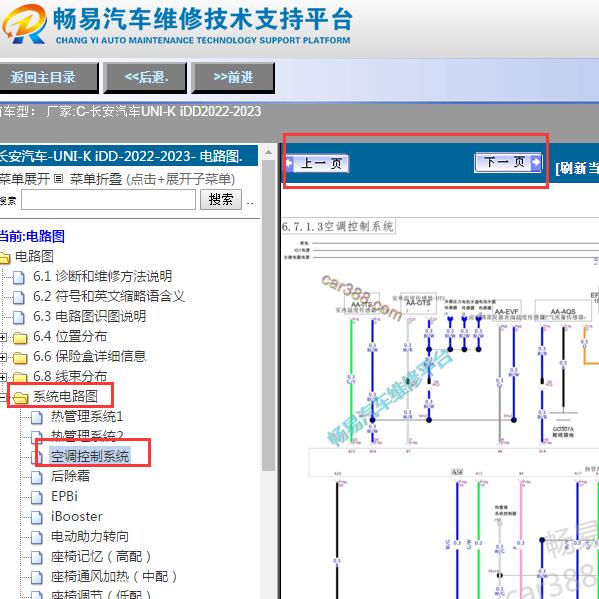Click the 刷新当前 refresh link
This screenshot has width=599, height=599.
pyautogui.click(x=577, y=168)
